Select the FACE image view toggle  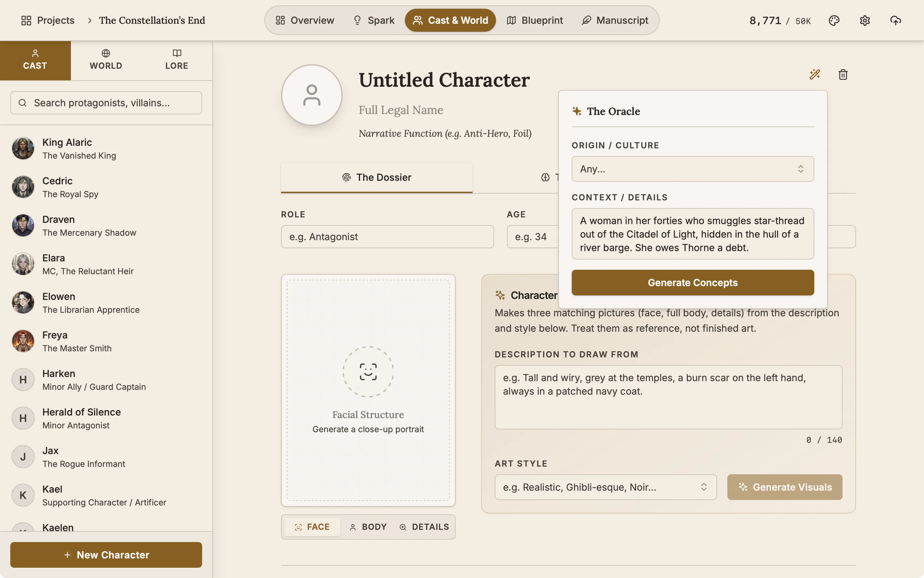(312, 527)
